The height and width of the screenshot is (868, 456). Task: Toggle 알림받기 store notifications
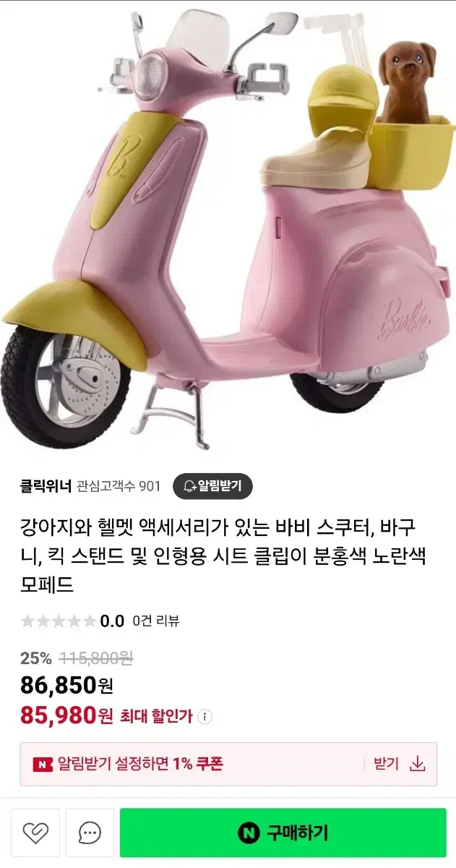click(x=212, y=486)
